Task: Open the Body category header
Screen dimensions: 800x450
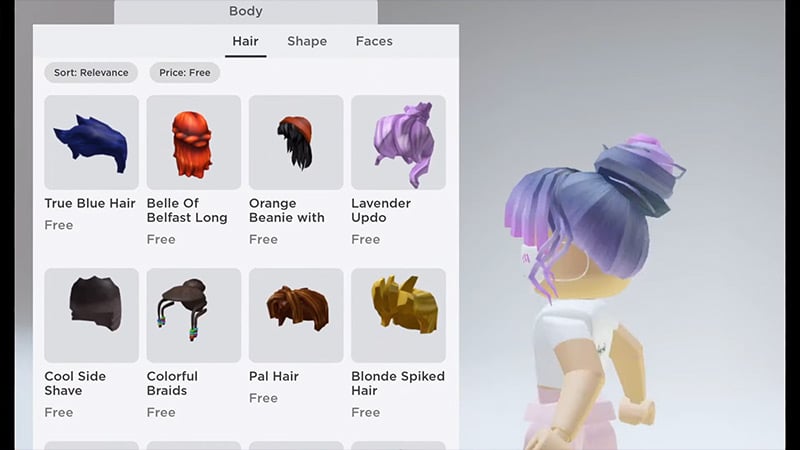Action: [x=246, y=11]
